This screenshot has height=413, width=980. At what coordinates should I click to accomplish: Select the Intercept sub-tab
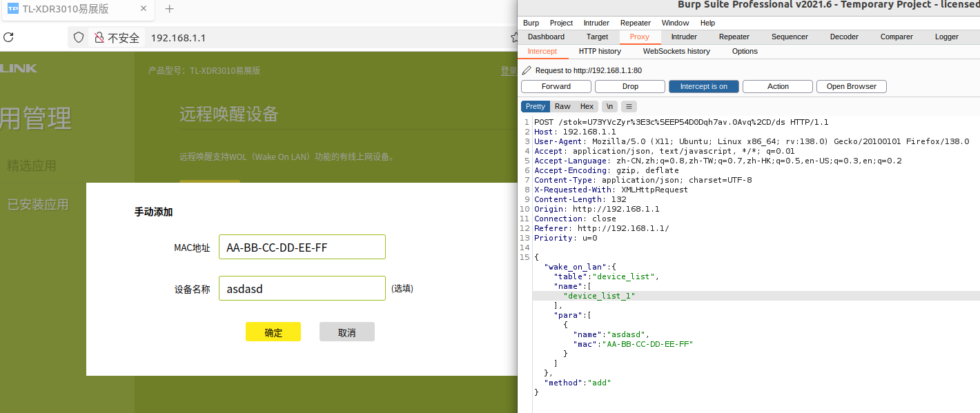point(542,51)
